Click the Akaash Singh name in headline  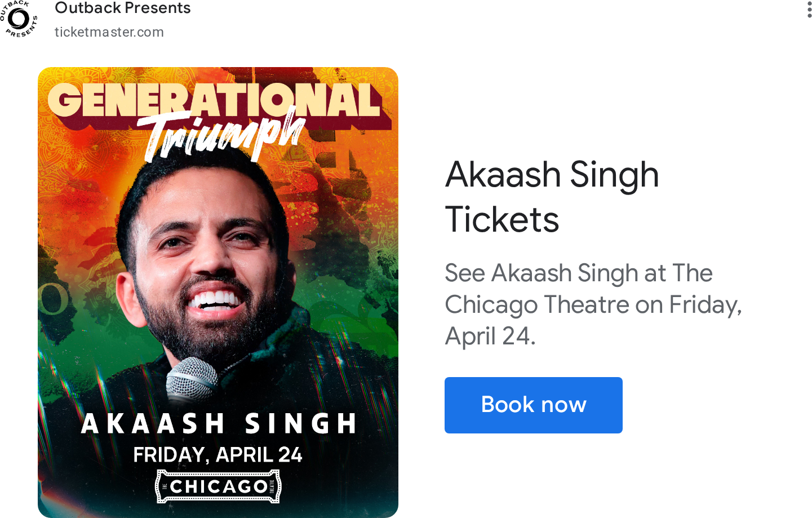point(552,175)
